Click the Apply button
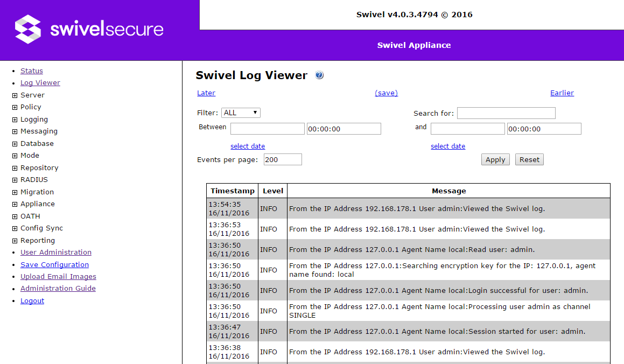Image resolution: width=624 pixels, height=364 pixels. point(495,159)
